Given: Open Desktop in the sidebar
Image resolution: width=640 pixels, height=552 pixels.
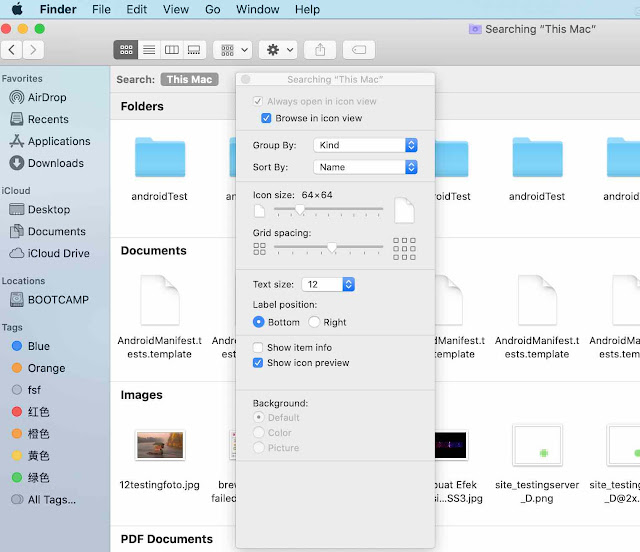Looking at the screenshot, I should point(40,209).
